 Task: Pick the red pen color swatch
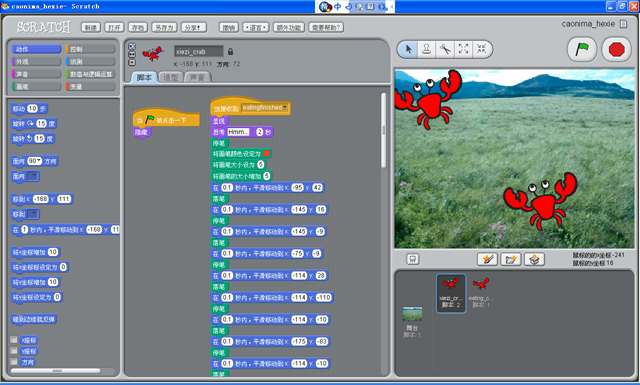click(x=266, y=154)
